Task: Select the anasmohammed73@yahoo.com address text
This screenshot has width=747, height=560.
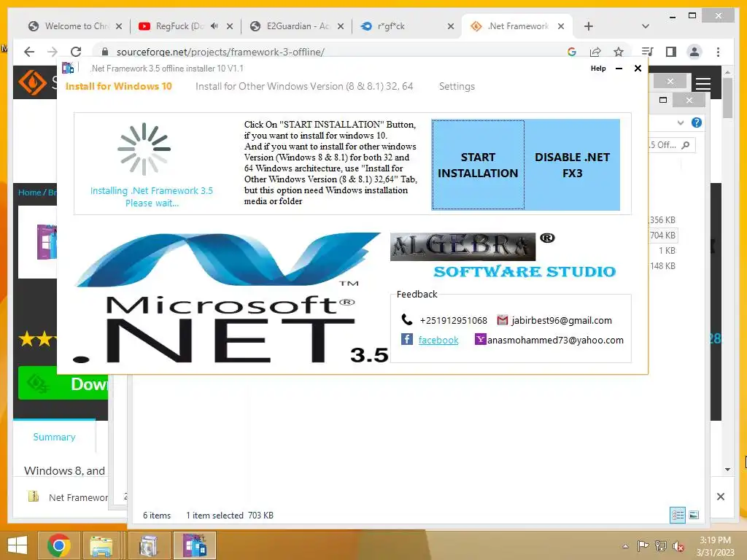Action: [x=555, y=340]
